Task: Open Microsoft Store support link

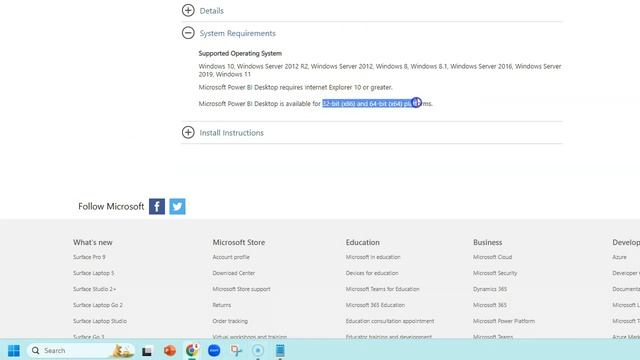Action: [241, 289]
